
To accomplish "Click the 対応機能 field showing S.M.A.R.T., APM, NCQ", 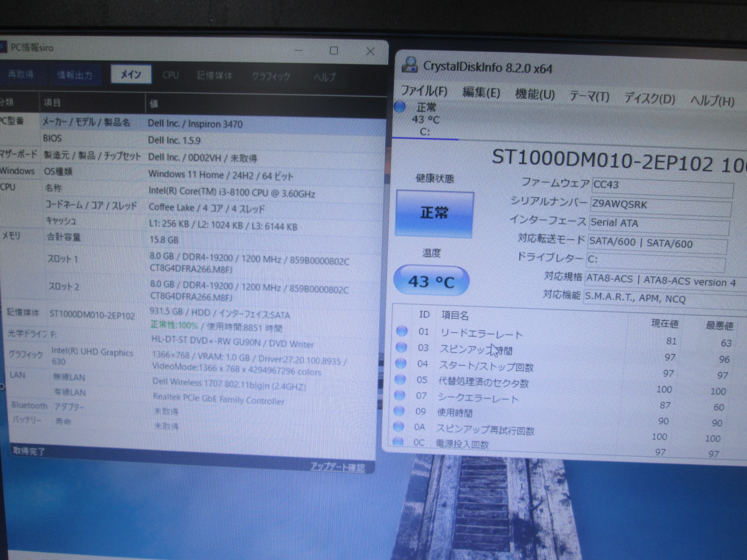I will point(664,299).
